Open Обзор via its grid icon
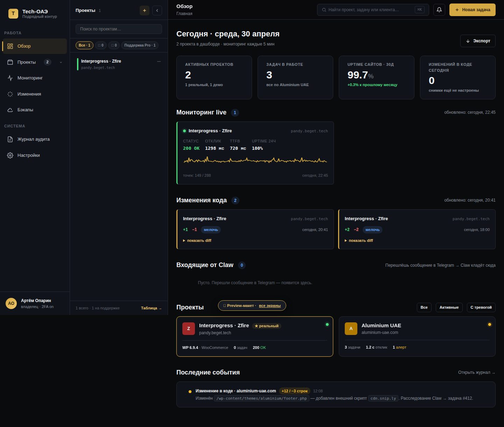This screenshot has height=427, width=504. [x=10, y=46]
